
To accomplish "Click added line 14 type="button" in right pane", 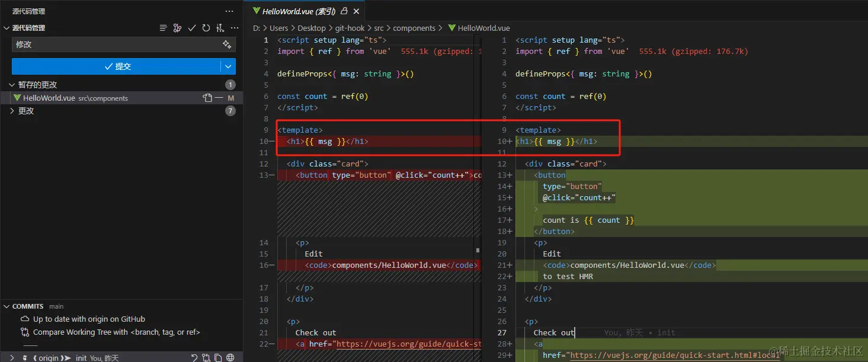I will point(572,186).
